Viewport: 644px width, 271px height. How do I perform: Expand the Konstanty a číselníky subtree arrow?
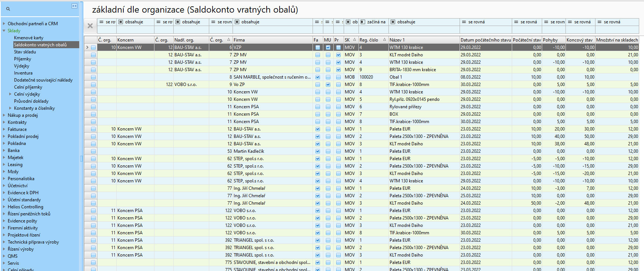coord(10,108)
